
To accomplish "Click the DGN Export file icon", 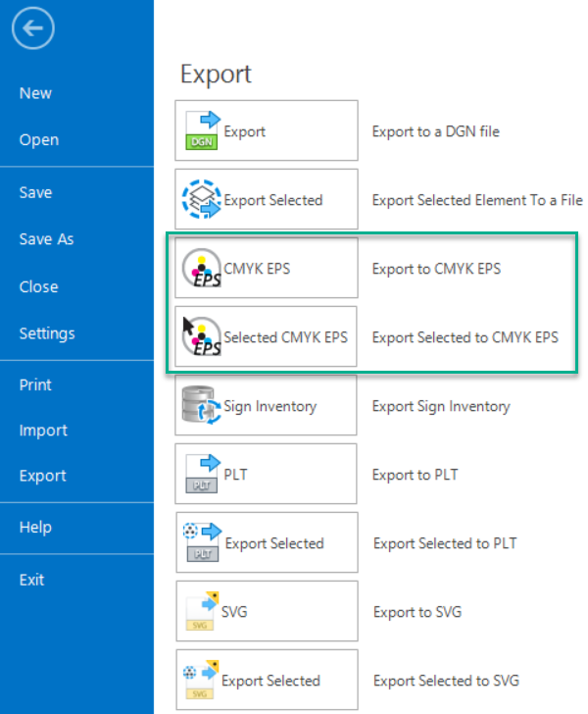I will coord(203,130).
